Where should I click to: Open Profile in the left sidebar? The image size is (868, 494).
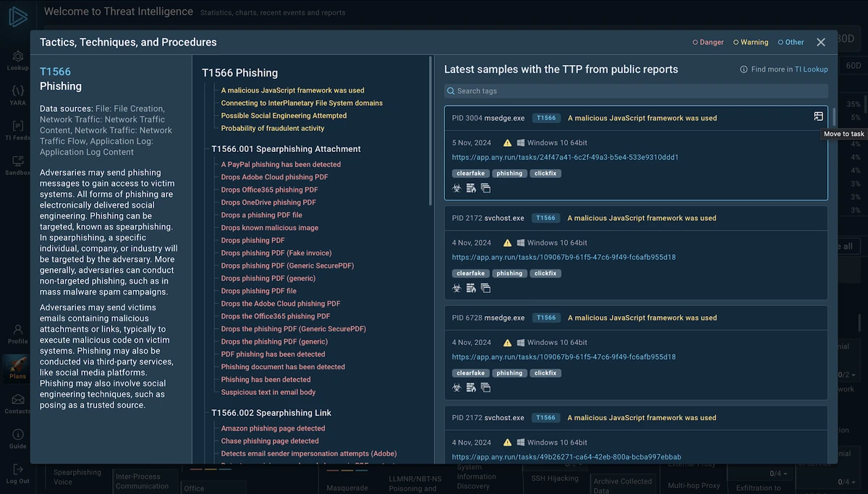coord(18,333)
